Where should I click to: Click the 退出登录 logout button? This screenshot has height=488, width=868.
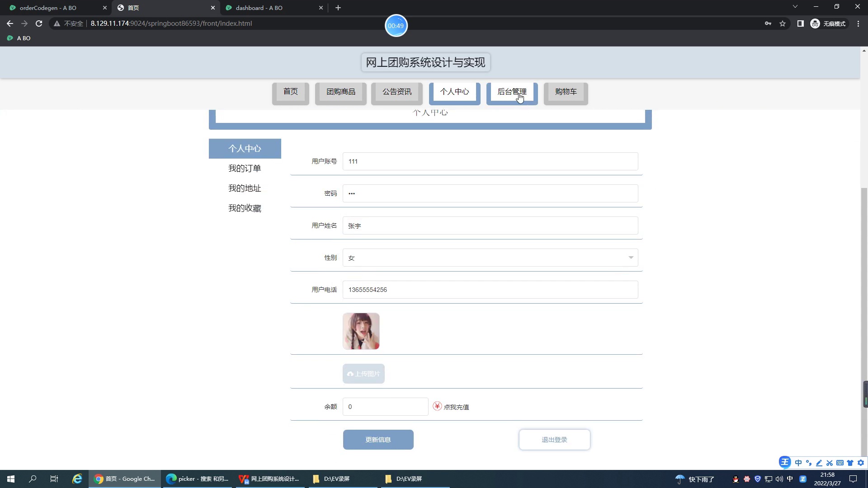[554, 439]
